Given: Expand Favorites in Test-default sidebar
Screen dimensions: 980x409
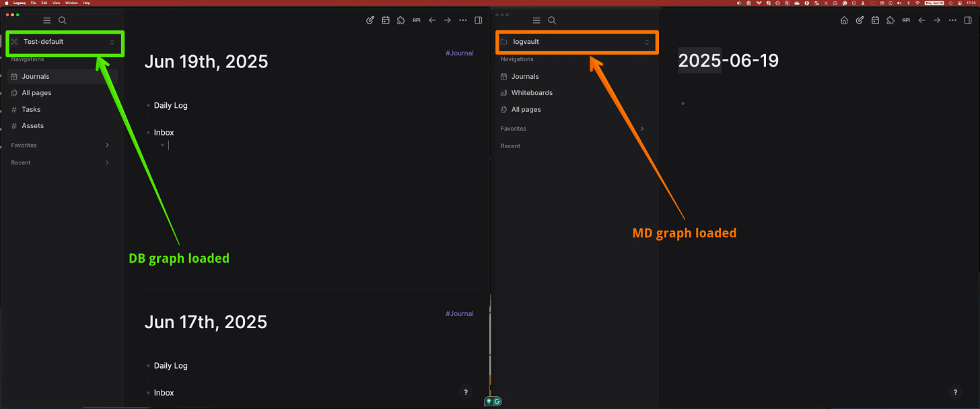Looking at the screenshot, I should point(107,145).
